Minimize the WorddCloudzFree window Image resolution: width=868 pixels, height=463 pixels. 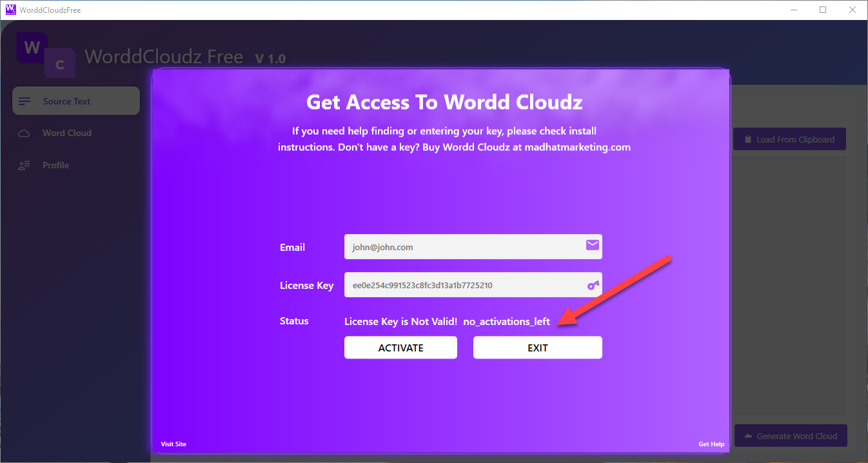793,10
